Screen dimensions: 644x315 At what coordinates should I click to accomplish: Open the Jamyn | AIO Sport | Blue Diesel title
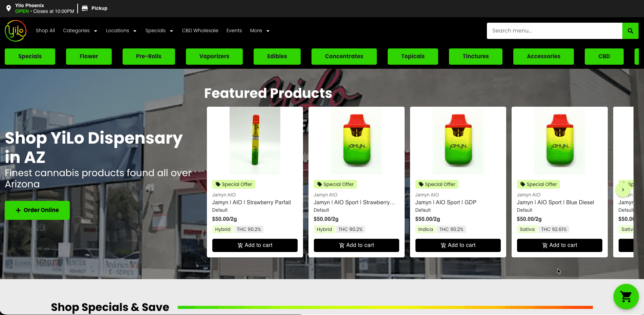coord(556,203)
